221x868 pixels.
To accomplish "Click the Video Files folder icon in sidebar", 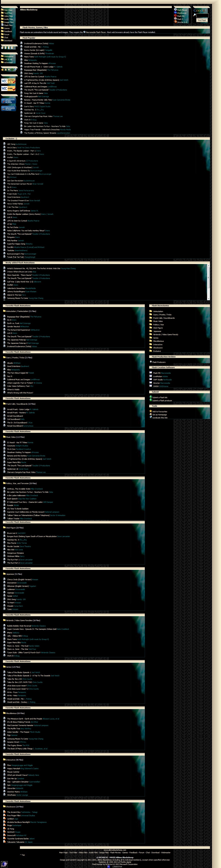I will [2, 16].
